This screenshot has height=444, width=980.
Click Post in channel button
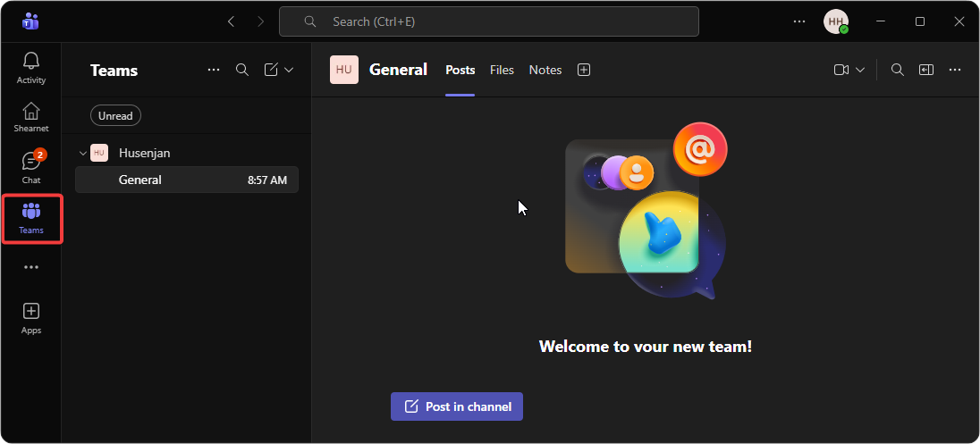point(457,406)
